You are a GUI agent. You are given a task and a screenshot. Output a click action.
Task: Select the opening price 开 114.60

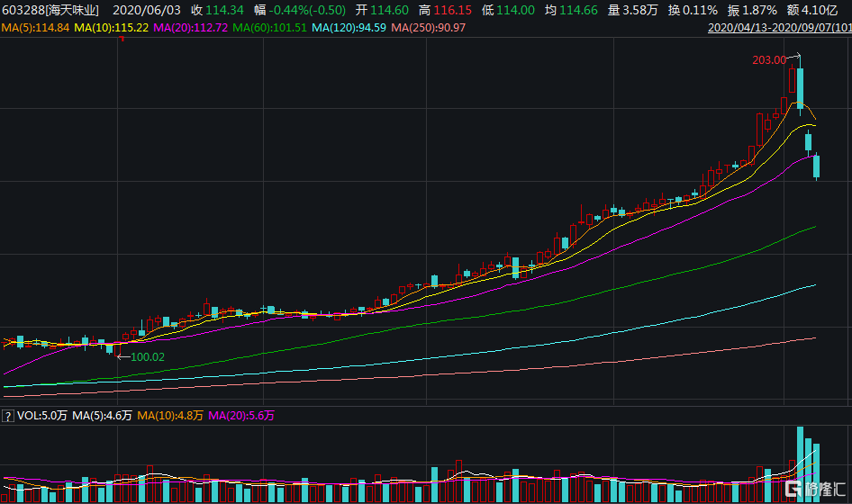coord(382,10)
